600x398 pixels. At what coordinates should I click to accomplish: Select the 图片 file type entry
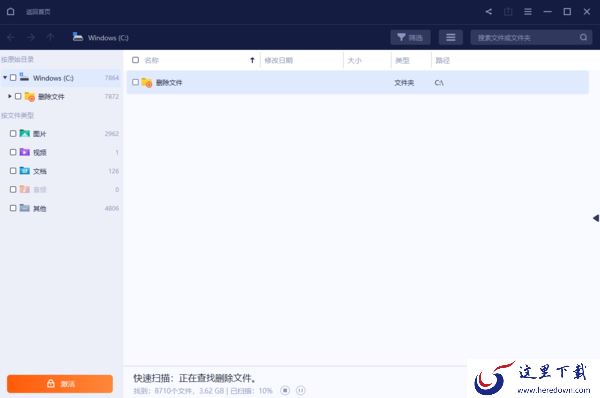point(39,134)
